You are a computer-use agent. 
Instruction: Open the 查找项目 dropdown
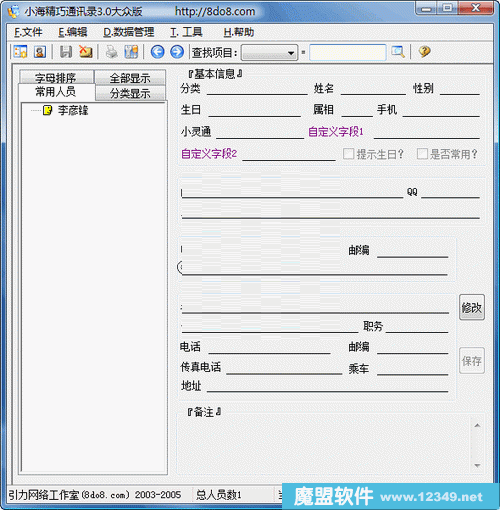point(269,53)
